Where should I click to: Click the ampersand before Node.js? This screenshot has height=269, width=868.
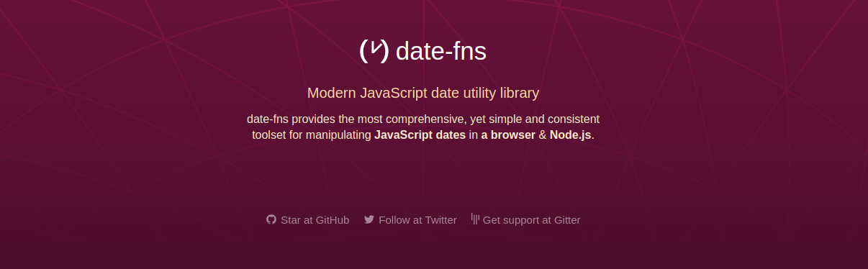(x=543, y=134)
